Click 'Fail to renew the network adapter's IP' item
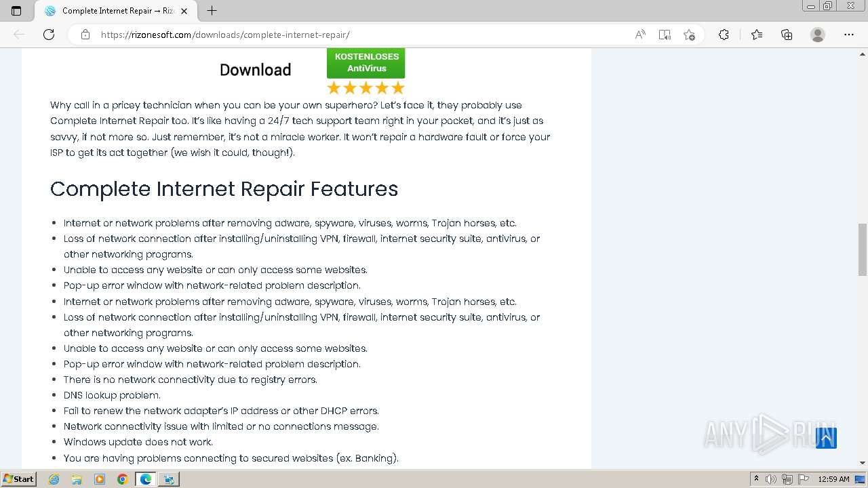The height and width of the screenshot is (488, 868). (x=221, y=411)
